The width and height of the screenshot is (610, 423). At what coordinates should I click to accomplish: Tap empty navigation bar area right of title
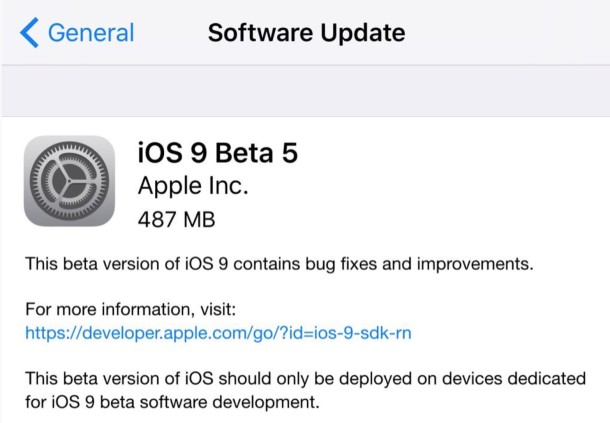pos(510,33)
